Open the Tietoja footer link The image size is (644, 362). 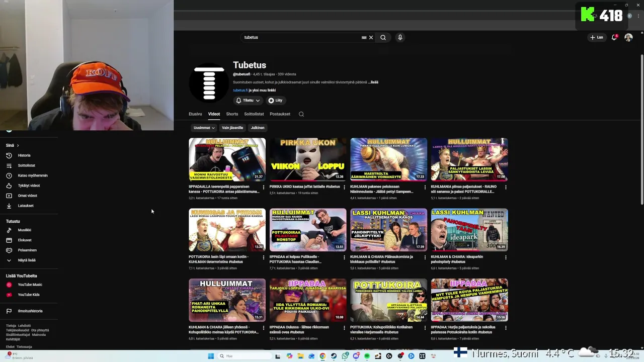[11, 326]
